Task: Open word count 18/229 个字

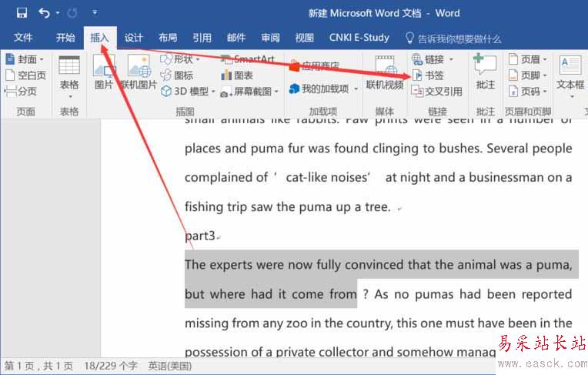Action: coord(111,366)
